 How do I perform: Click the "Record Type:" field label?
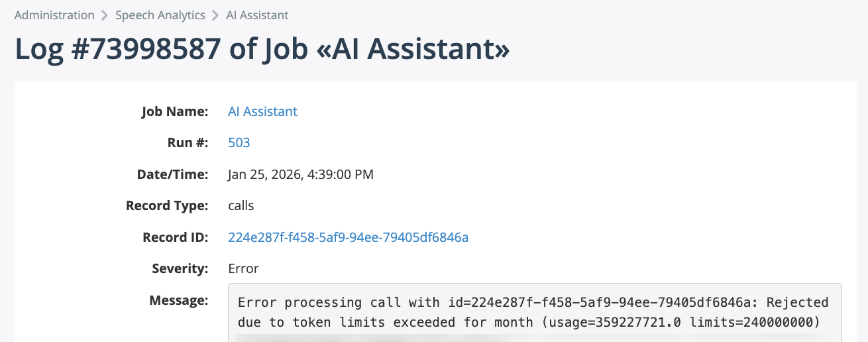click(x=167, y=205)
